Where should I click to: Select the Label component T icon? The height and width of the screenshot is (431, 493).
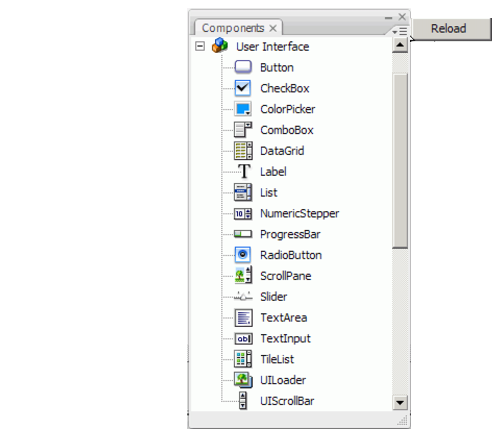(x=244, y=171)
